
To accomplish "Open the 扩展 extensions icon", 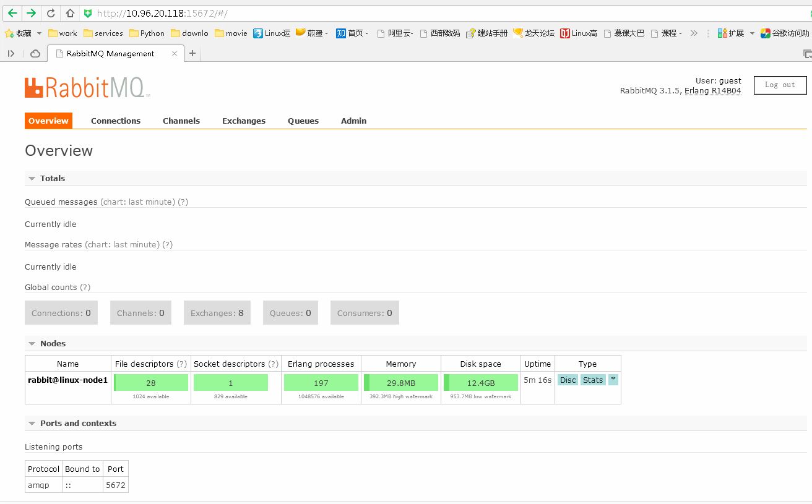I will click(x=730, y=33).
